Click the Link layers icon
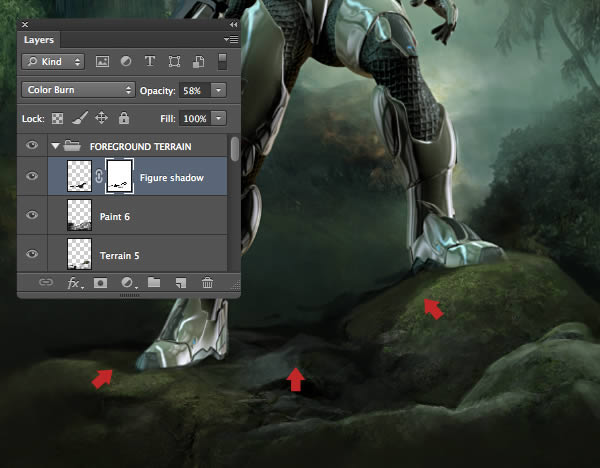 pyautogui.click(x=46, y=282)
